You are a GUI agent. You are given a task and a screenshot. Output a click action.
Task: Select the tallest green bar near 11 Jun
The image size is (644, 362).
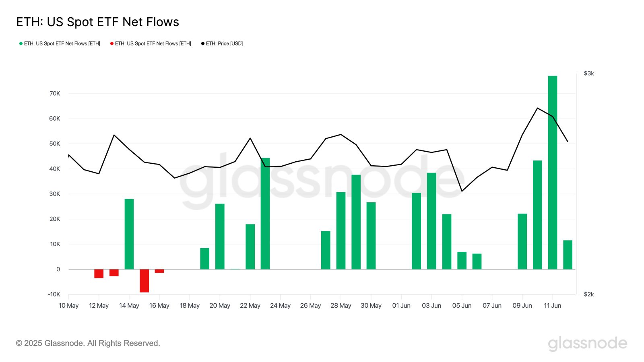(553, 173)
